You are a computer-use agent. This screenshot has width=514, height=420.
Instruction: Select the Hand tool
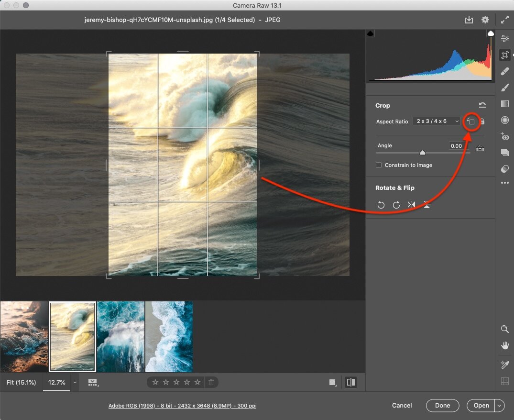[505, 345]
